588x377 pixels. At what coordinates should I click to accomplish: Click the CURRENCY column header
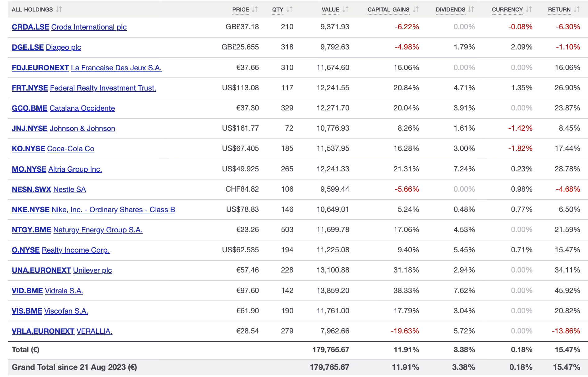(x=507, y=10)
